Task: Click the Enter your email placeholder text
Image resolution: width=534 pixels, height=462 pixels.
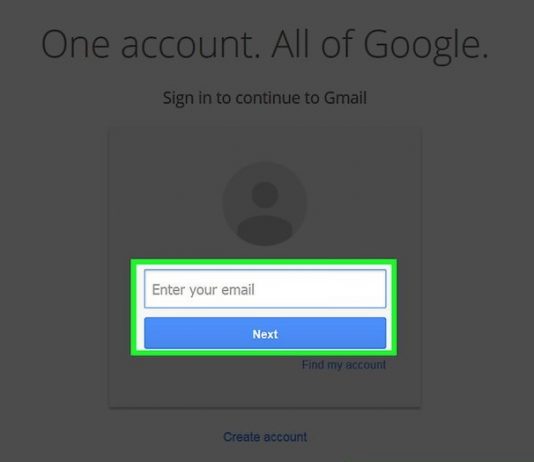Action: 203,290
